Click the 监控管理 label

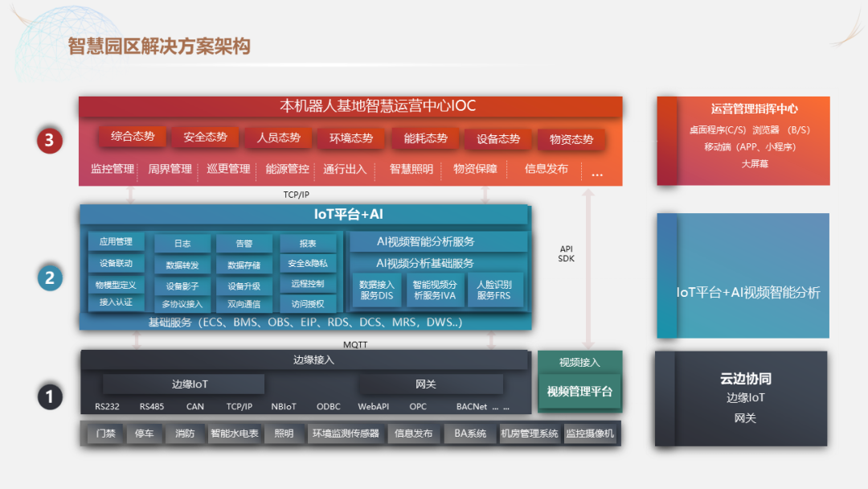click(113, 169)
